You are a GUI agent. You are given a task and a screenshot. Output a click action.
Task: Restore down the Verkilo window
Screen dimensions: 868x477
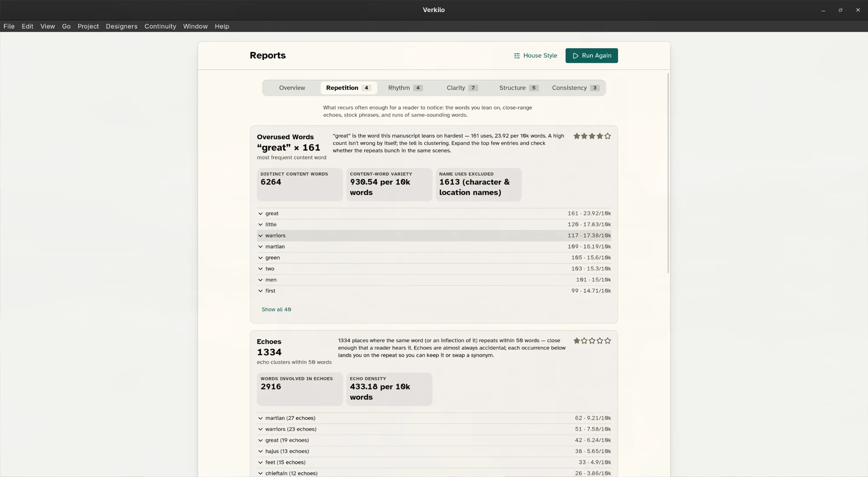pyautogui.click(x=841, y=10)
